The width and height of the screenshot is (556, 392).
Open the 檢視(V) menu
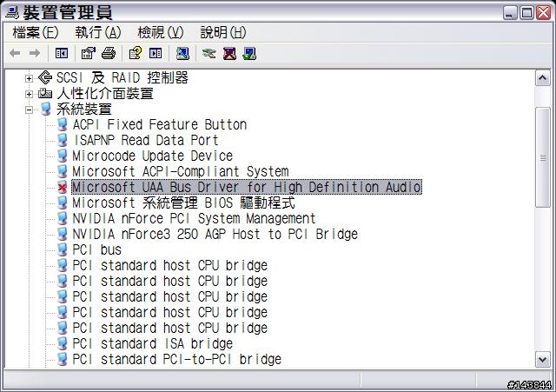coord(160,33)
